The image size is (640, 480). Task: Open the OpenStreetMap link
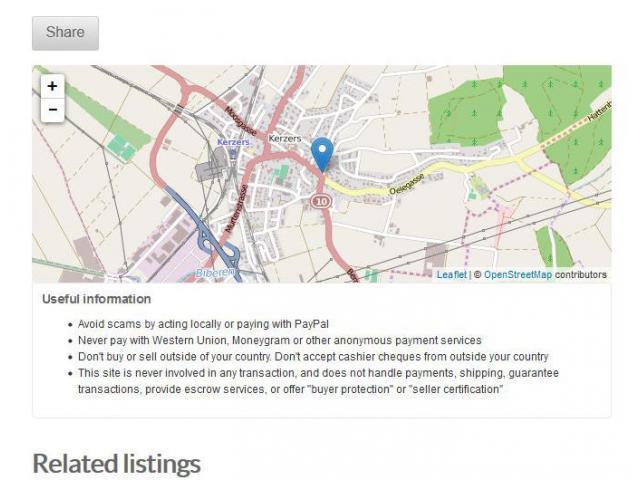click(518, 275)
